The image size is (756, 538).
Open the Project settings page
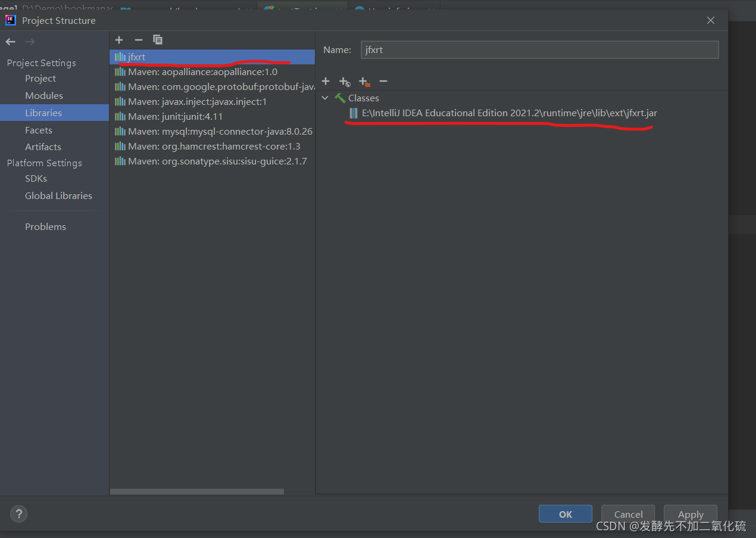[40, 79]
